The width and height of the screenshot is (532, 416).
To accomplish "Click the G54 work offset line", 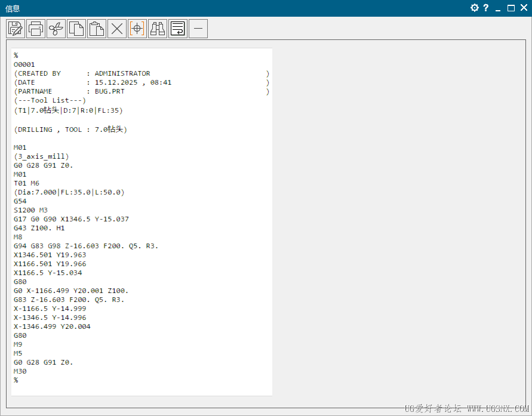I will tap(20, 201).
